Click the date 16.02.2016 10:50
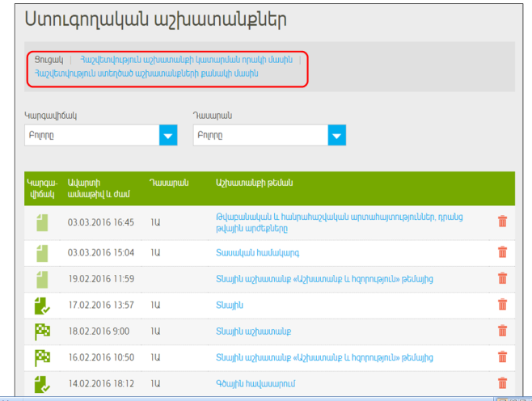The image size is (532, 401). (x=101, y=357)
